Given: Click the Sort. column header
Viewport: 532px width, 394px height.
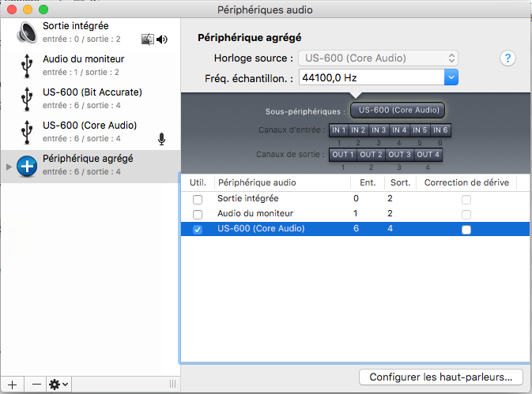Looking at the screenshot, I should click(x=400, y=182).
